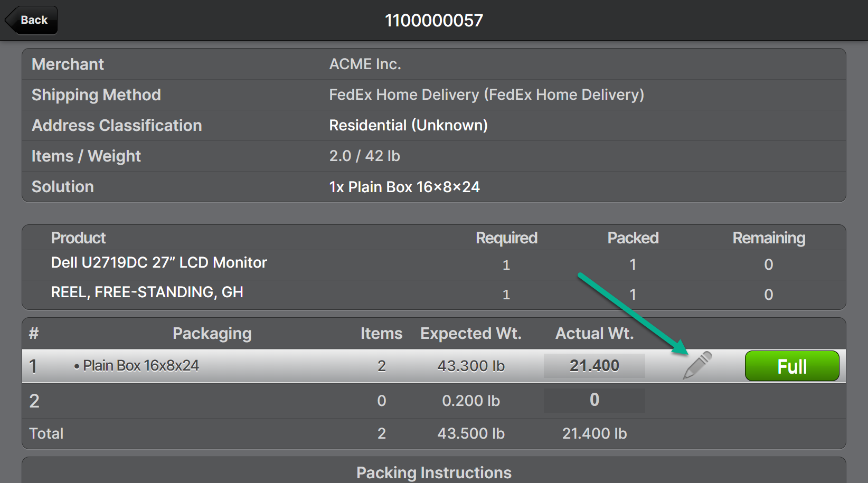Select the REEL, FREE-STANDING, GH product row
The height and width of the screenshot is (483, 868).
point(147,292)
